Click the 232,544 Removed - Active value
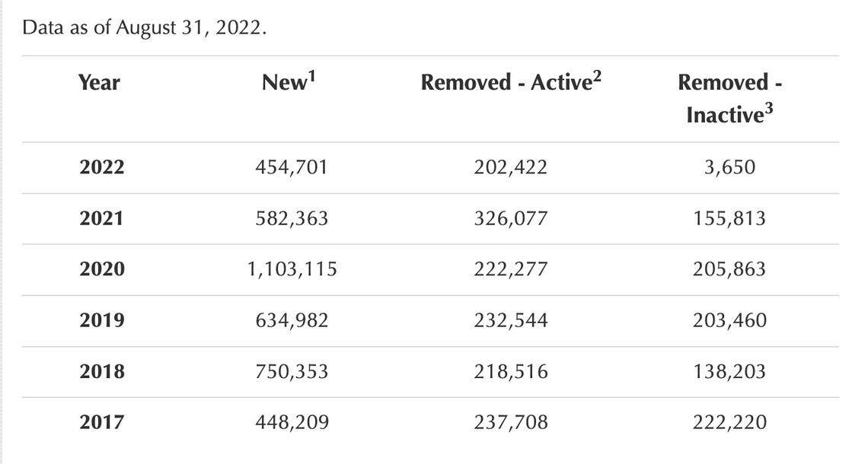868x464 pixels. tap(510, 320)
